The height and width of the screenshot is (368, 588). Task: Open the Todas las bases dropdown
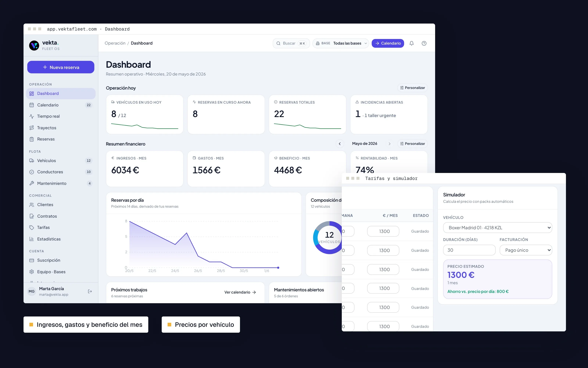pos(341,43)
